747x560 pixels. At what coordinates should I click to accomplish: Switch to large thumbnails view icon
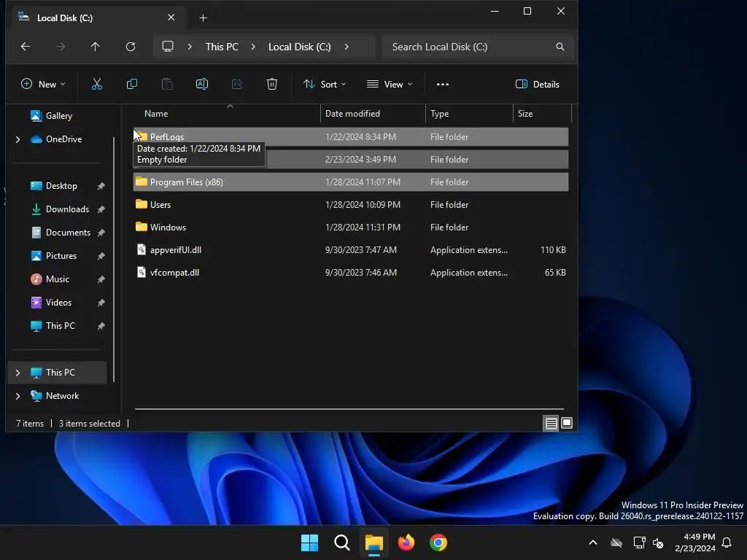pyautogui.click(x=567, y=423)
